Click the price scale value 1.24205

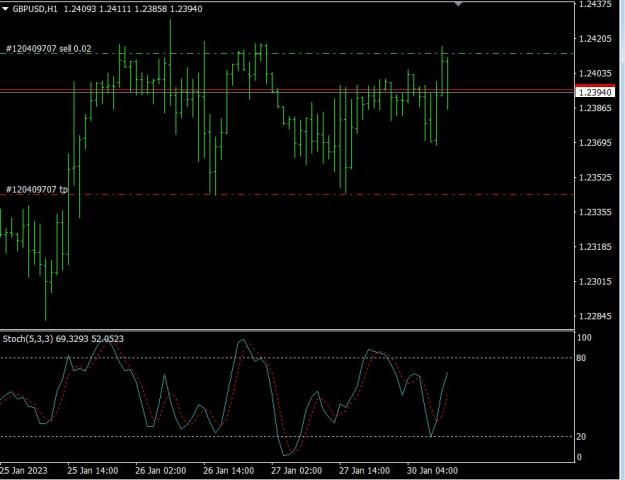pos(595,39)
